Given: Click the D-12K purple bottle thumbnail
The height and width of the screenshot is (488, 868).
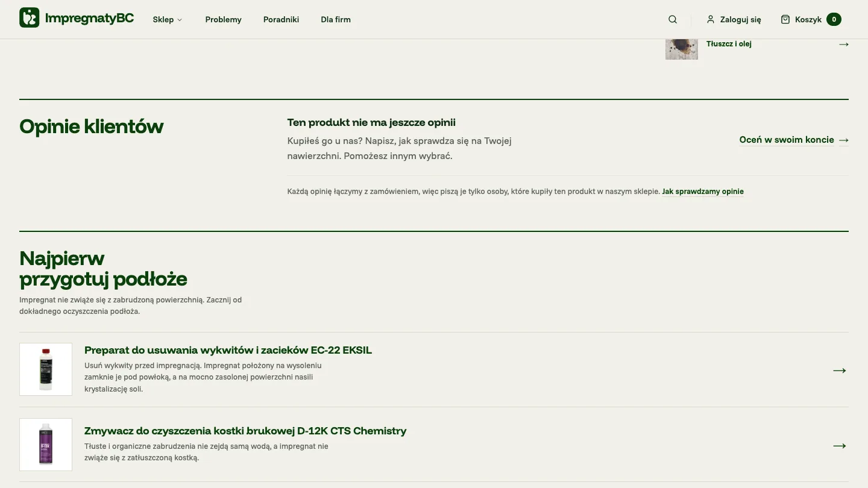Looking at the screenshot, I should point(46,445).
